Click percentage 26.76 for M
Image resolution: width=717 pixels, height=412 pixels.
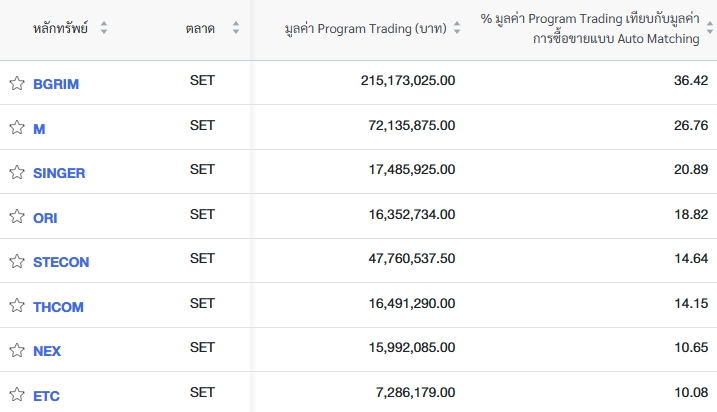click(x=691, y=125)
